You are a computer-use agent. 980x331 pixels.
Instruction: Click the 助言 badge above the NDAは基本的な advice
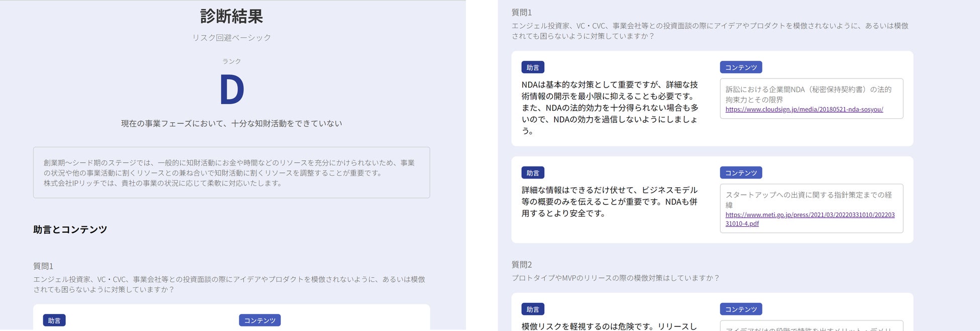click(533, 67)
